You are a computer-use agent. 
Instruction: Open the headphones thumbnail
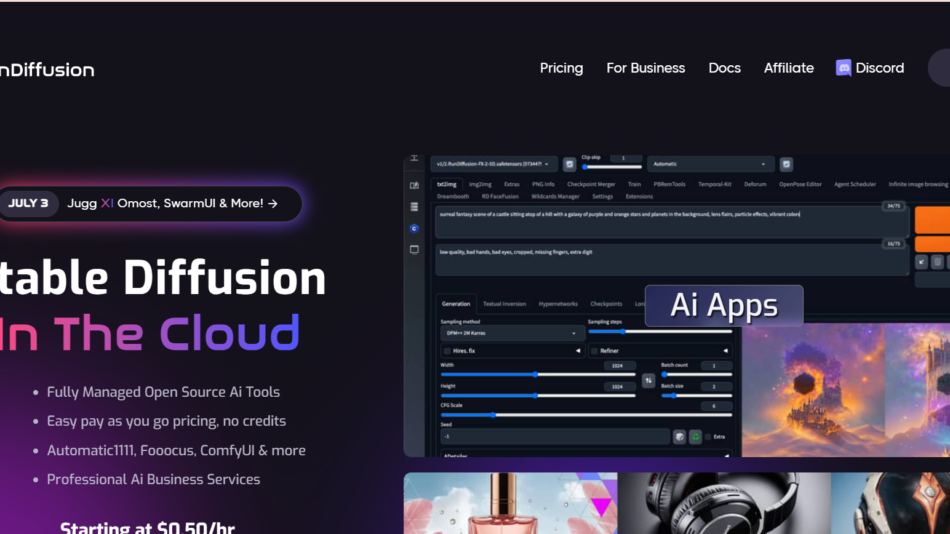point(724,503)
